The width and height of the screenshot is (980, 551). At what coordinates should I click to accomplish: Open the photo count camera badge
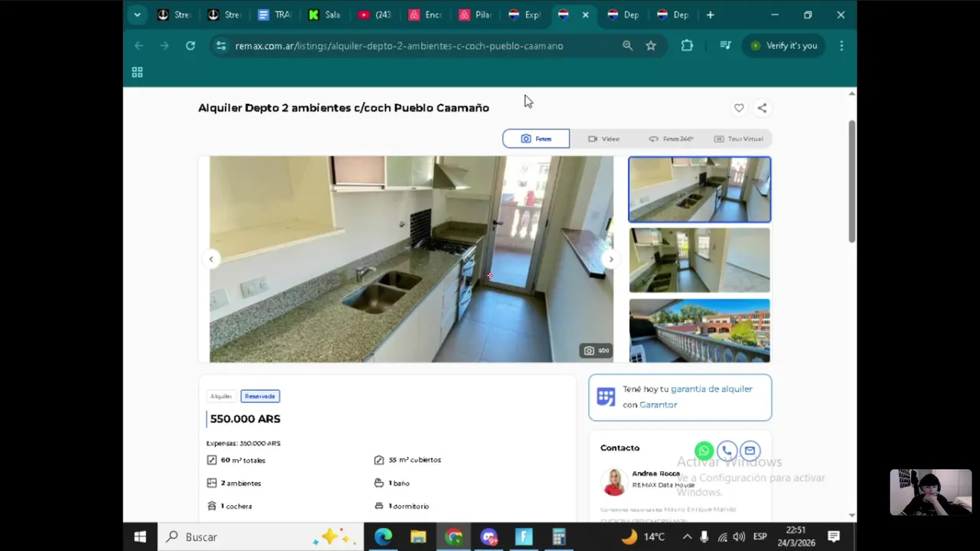coord(596,350)
